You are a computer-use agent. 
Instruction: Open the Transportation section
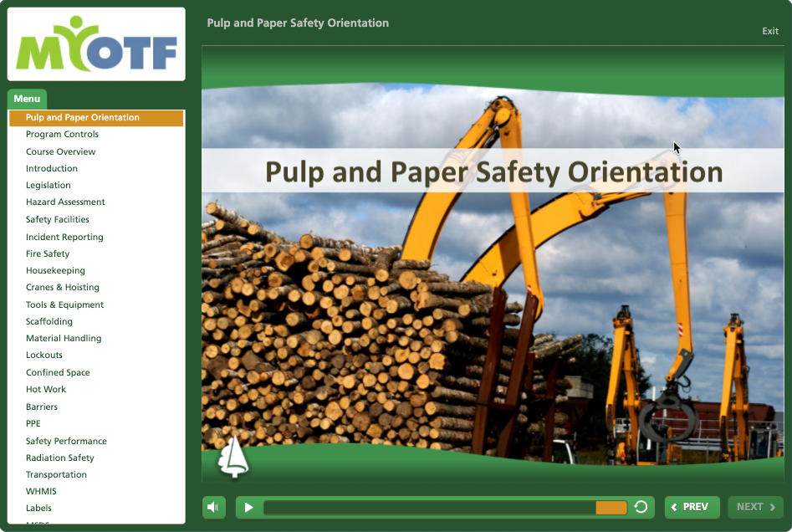pos(56,474)
